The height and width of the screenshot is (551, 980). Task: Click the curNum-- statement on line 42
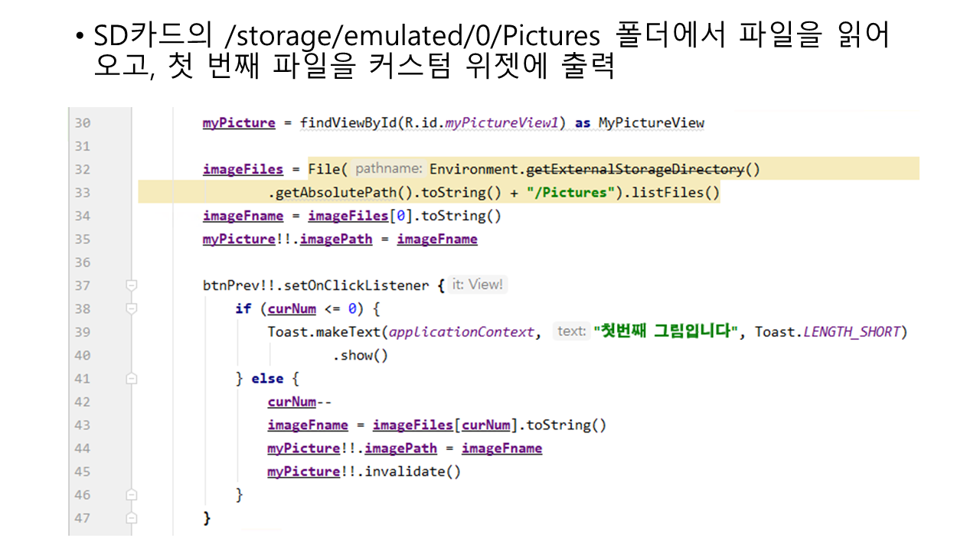299,402
